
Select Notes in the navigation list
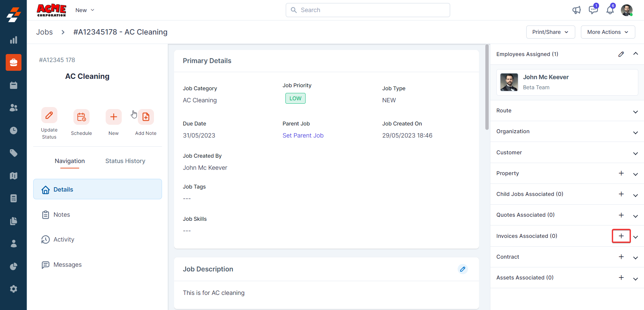coord(62,215)
